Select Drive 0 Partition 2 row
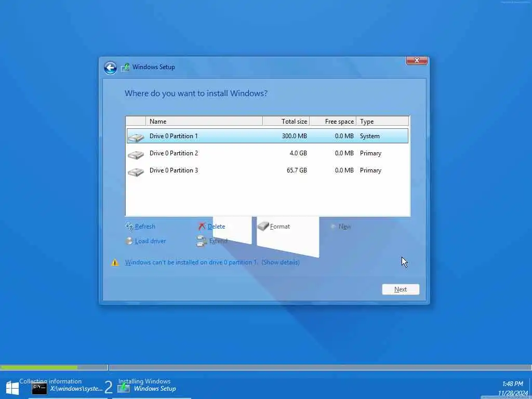 268,153
